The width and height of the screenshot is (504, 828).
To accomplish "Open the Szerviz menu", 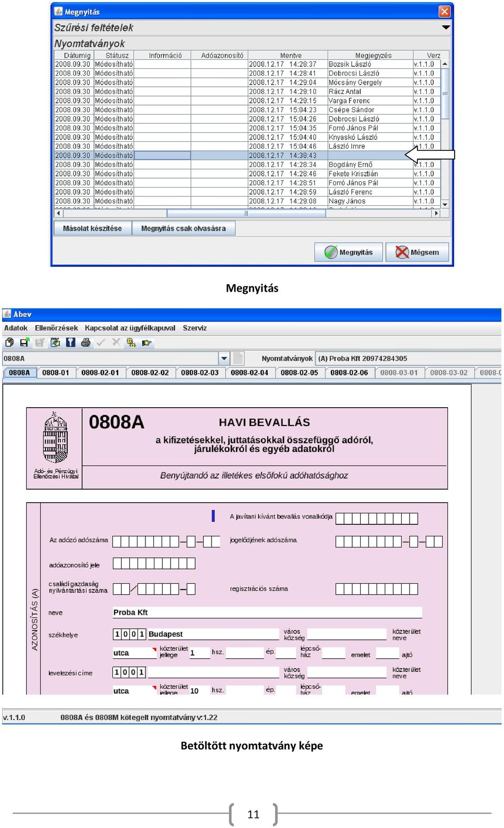I will 195,328.
